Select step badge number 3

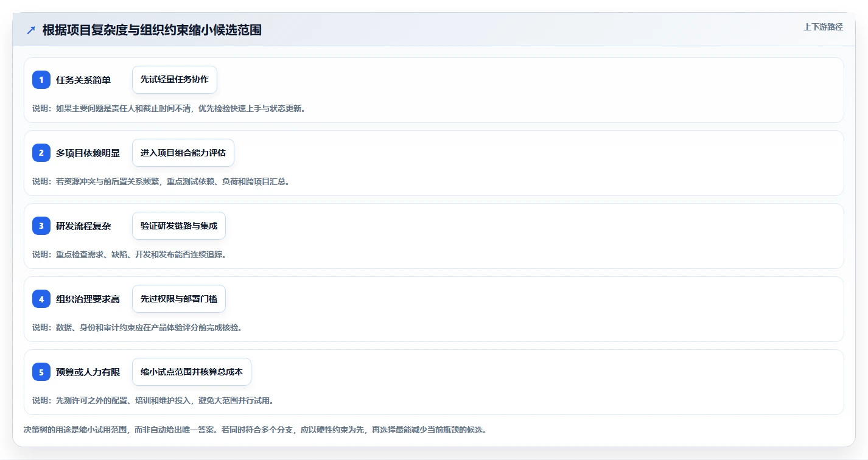coord(41,226)
